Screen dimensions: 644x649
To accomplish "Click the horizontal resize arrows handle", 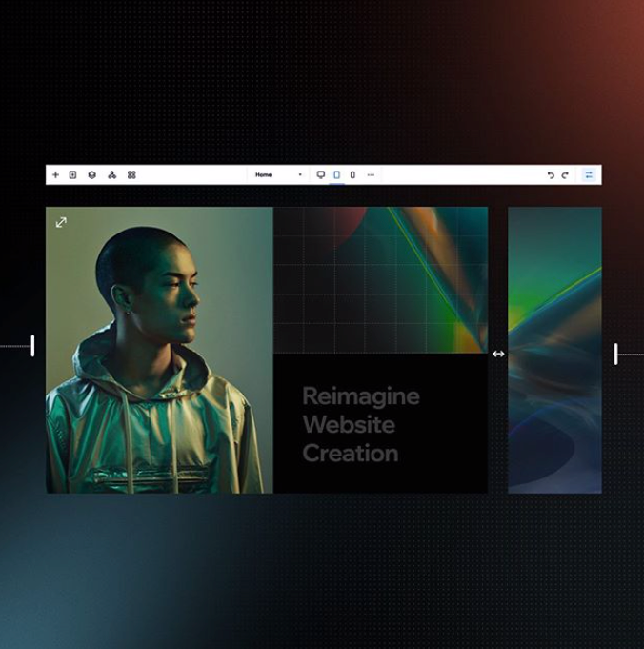I will click(x=498, y=354).
